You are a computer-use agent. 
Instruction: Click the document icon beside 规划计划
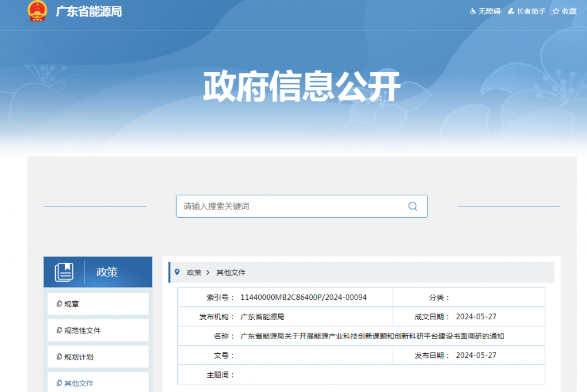pos(58,356)
